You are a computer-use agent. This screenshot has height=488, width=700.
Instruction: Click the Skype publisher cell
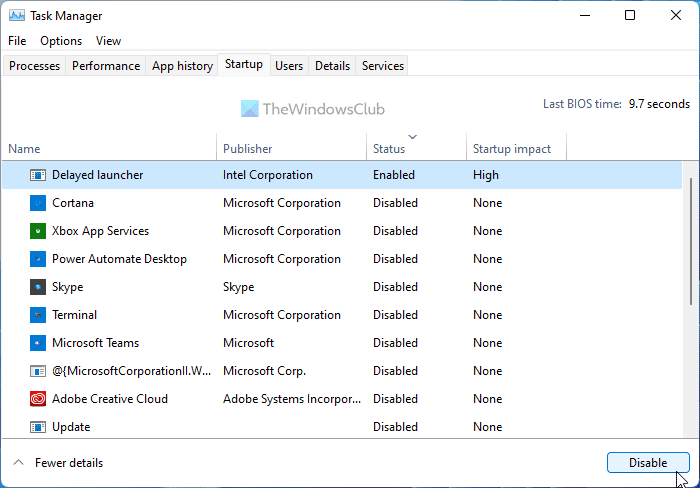pyautogui.click(x=238, y=287)
